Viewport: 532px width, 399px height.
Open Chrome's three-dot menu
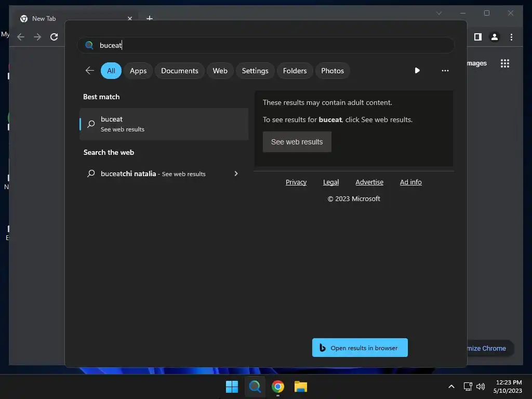pos(511,37)
